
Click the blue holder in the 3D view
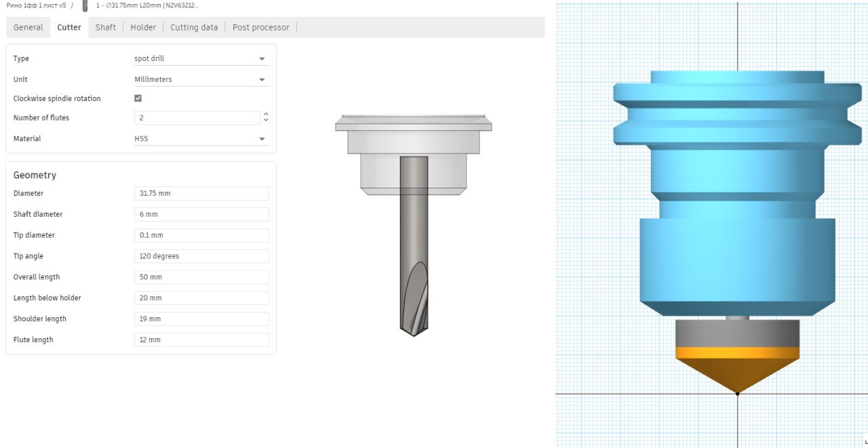pyautogui.click(x=737, y=193)
